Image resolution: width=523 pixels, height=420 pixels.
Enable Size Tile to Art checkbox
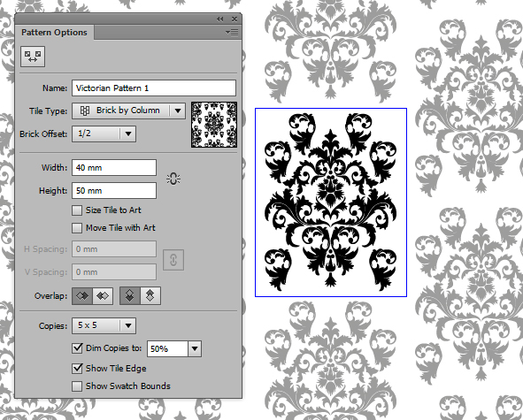(77, 210)
